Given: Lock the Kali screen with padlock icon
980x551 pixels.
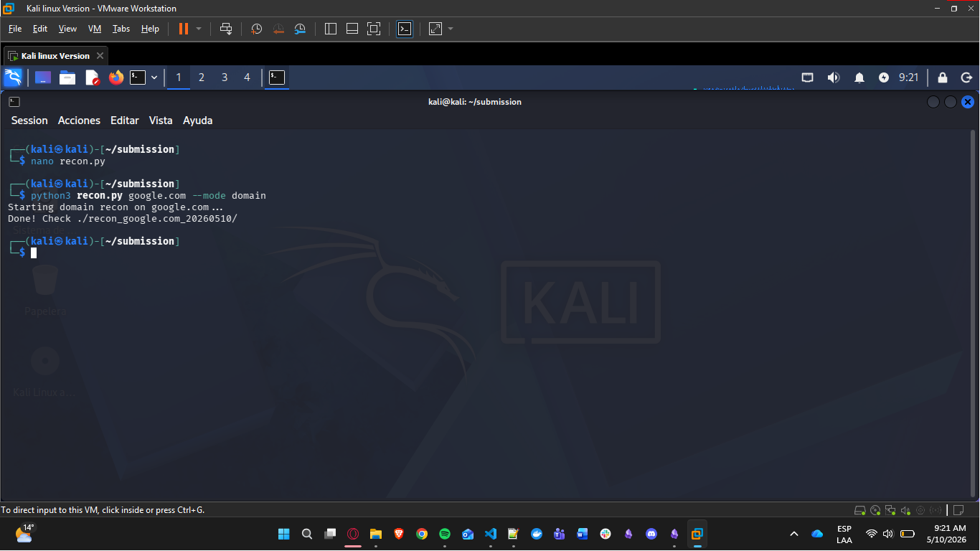Looking at the screenshot, I should click(943, 77).
